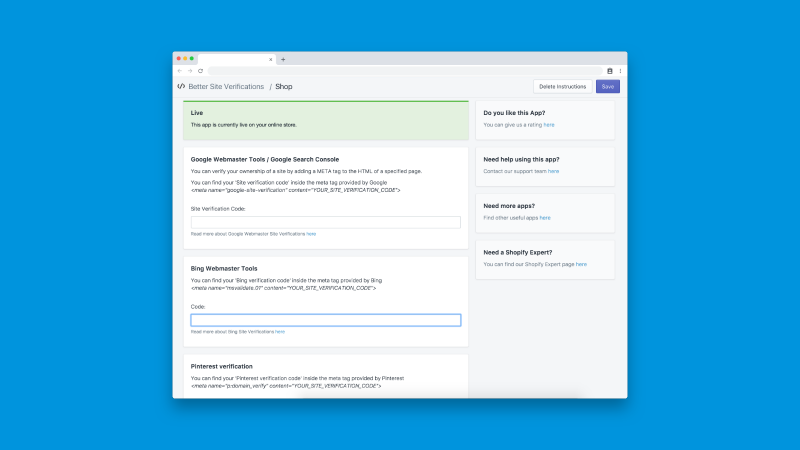Save the verification settings
The image size is (800, 450).
[608, 87]
